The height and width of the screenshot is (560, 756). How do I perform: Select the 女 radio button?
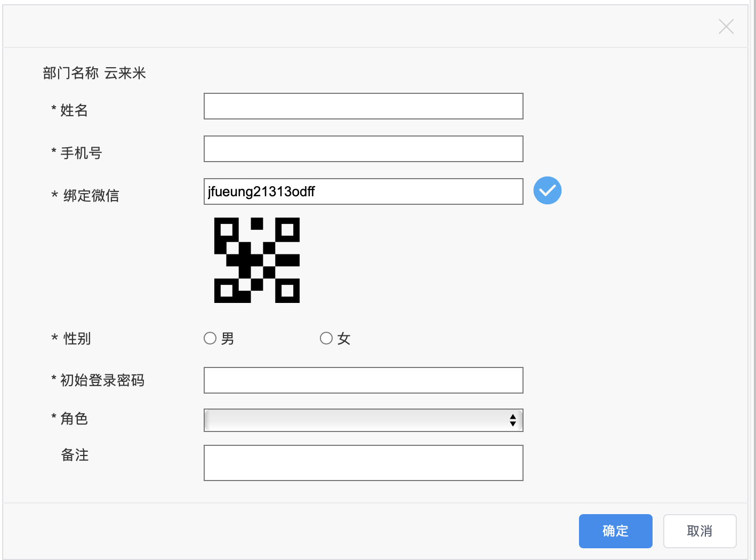pos(326,338)
